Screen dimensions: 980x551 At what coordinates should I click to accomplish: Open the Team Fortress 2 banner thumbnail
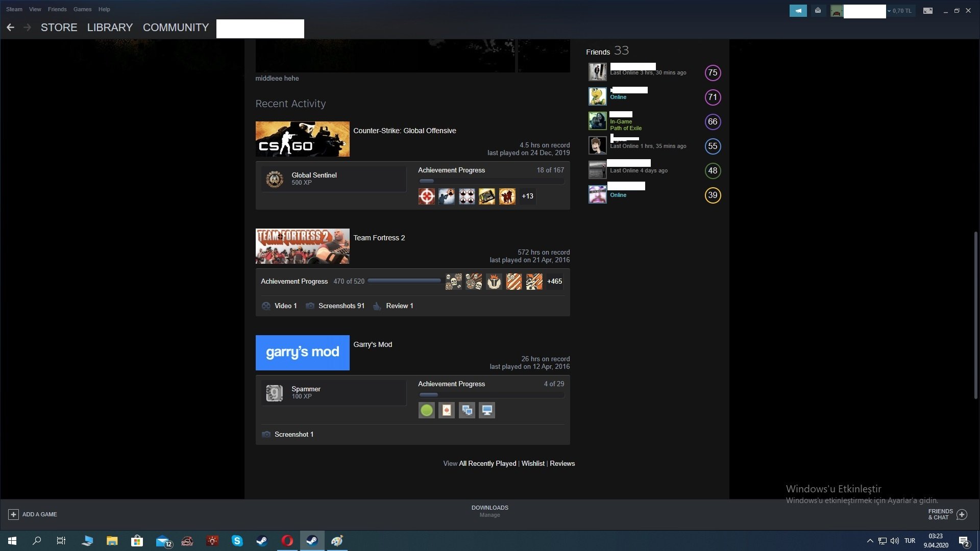pyautogui.click(x=303, y=246)
